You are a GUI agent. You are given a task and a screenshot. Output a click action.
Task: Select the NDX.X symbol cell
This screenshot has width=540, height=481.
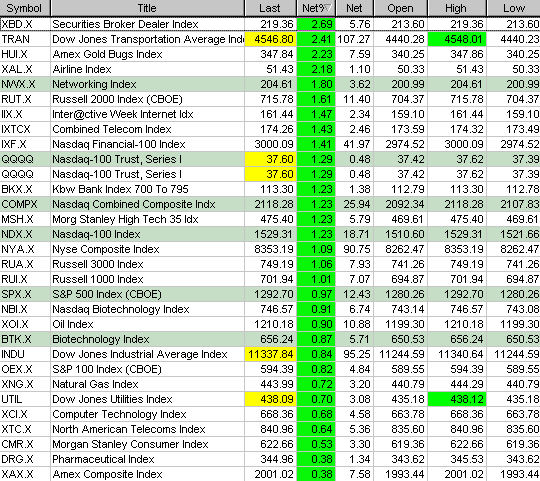[x=25, y=234]
